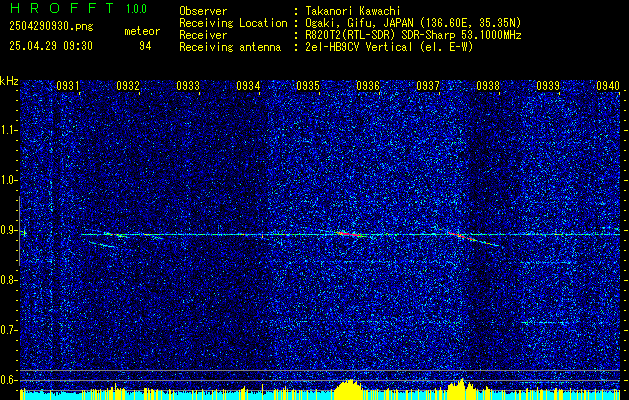
Task: Click the HROFFT 1.0.0 title text
Action: (x=78, y=8)
